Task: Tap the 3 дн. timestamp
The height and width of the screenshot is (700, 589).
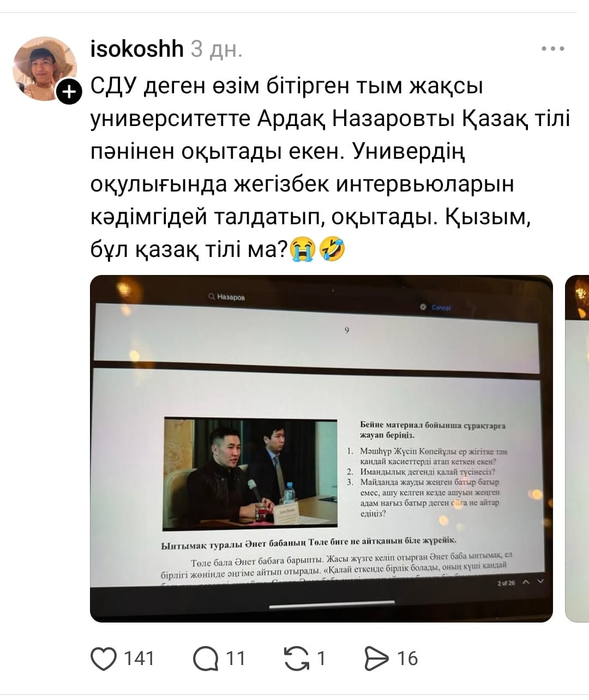Action: click(x=217, y=50)
